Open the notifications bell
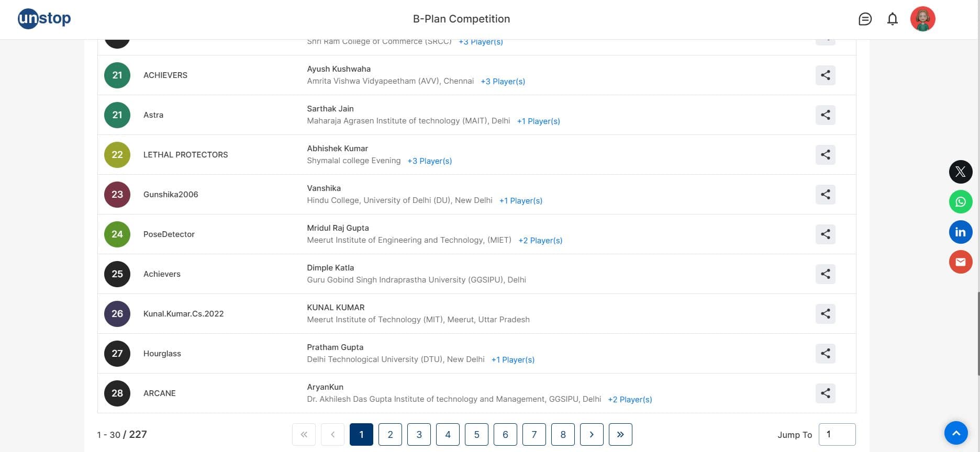The image size is (980, 452). pos(893,19)
